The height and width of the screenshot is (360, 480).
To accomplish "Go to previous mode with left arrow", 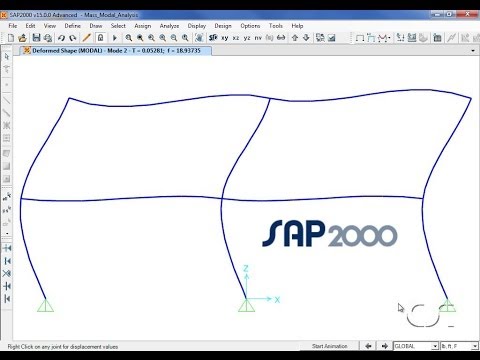I will tap(368, 346).
